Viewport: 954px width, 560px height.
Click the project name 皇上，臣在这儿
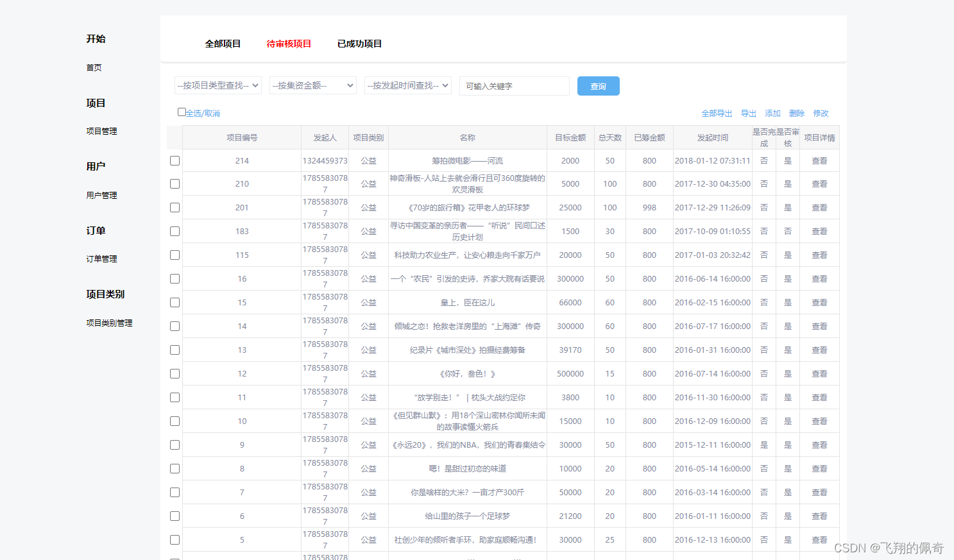pyautogui.click(x=467, y=302)
